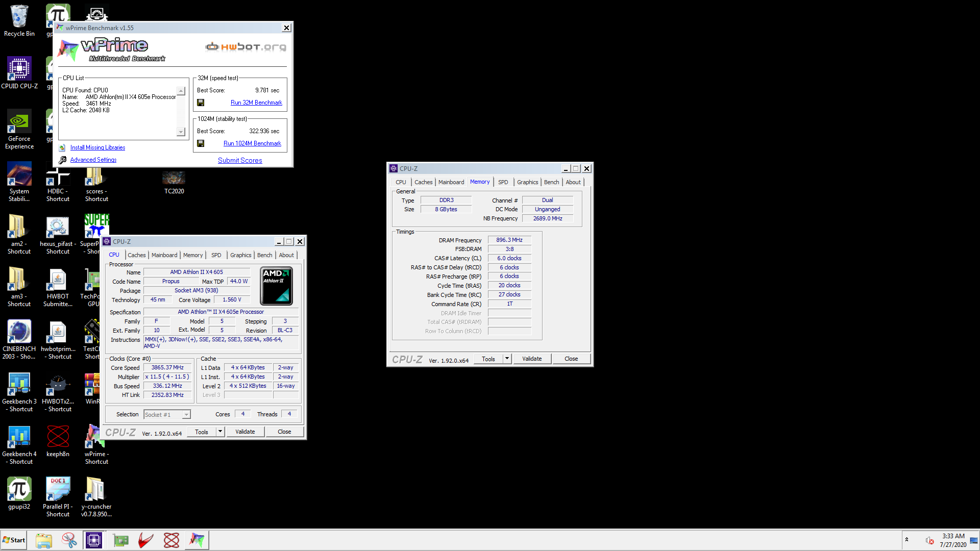Expand Socket #1 selection dropdown
The height and width of the screenshot is (551, 980).
[186, 415]
